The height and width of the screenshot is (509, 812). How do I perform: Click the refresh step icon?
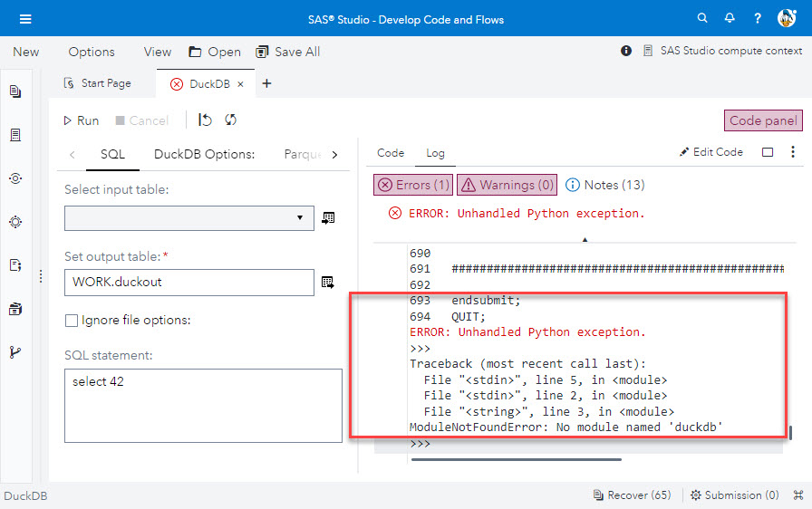(230, 120)
